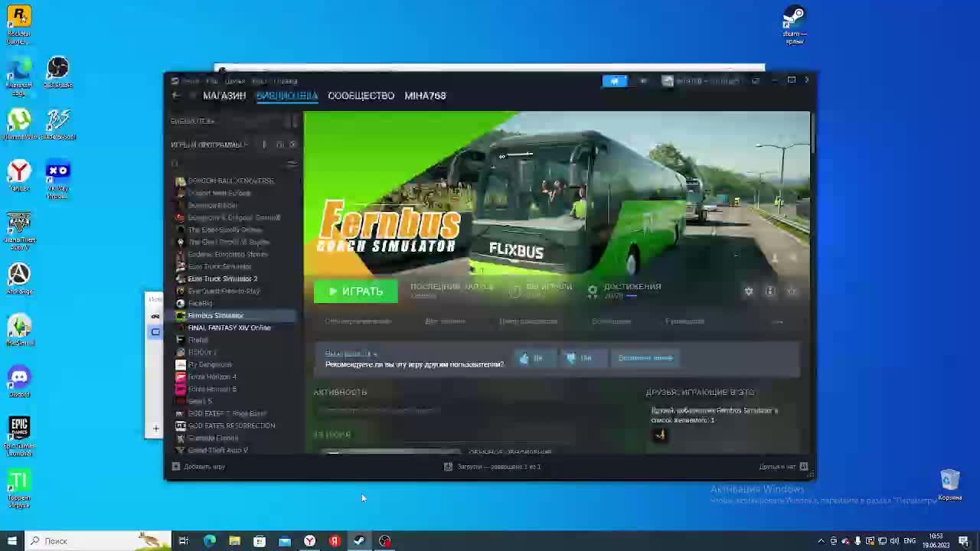This screenshot has width=980, height=551.
Task: Open File Explorer from the taskbar
Action: pos(234,541)
